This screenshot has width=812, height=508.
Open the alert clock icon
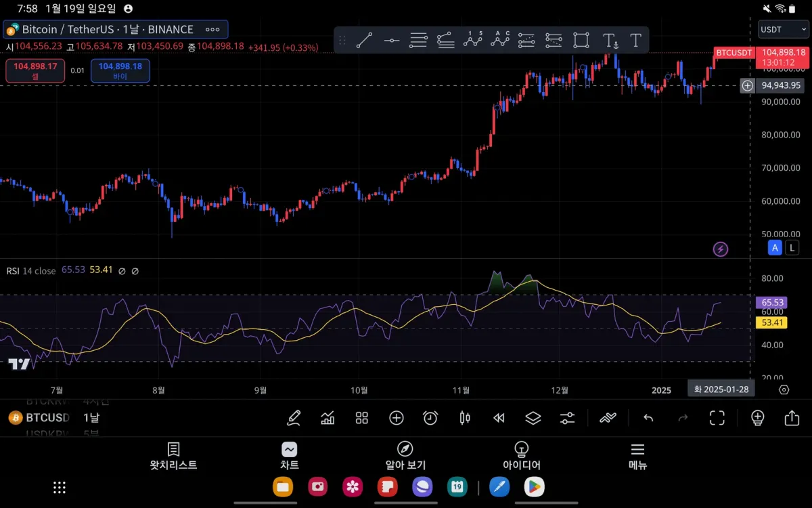click(x=430, y=418)
